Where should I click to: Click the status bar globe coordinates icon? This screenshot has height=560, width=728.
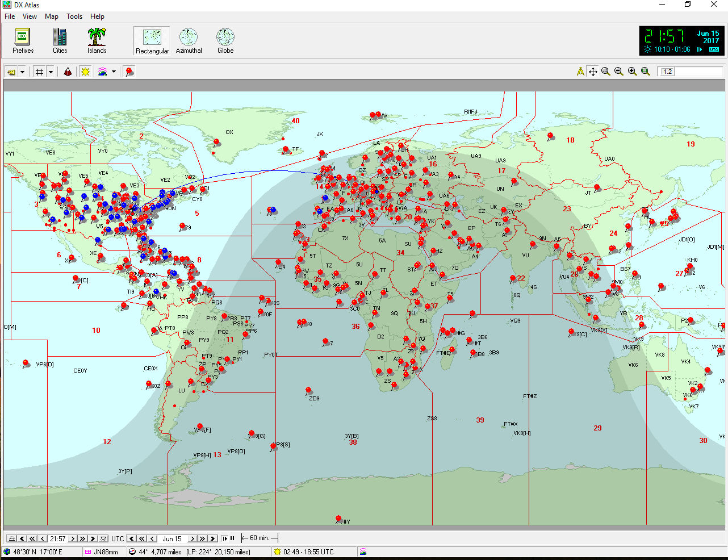(7, 552)
